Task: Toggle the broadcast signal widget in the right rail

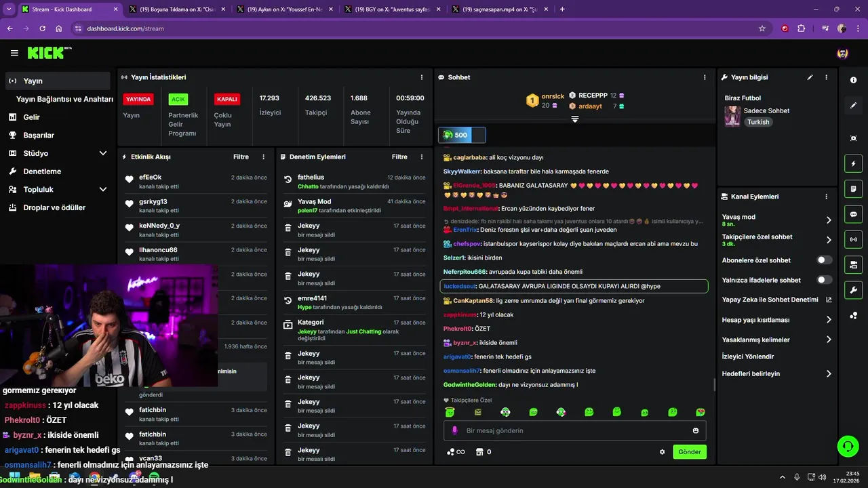Action: point(853,239)
